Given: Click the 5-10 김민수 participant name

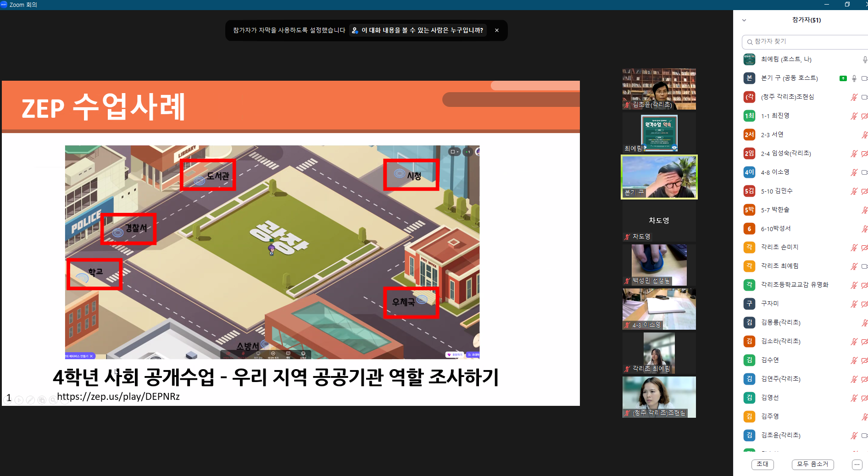Looking at the screenshot, I should click(777, 191).
